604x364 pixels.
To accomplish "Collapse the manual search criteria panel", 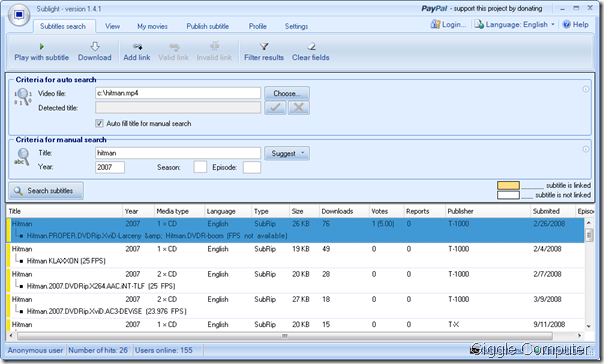I will tap(586, 149).
